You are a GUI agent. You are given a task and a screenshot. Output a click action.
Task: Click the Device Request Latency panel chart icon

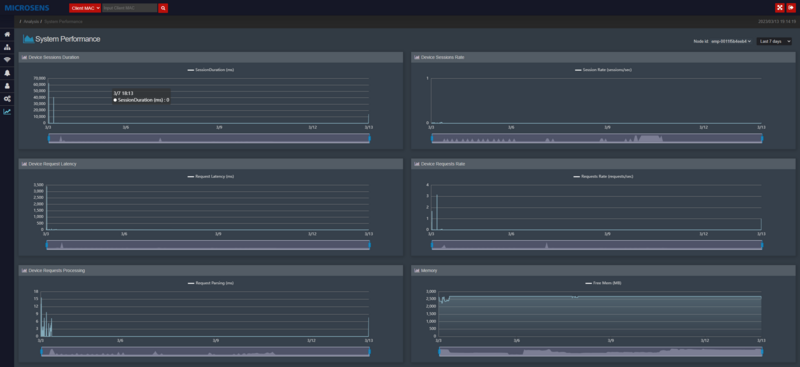click(x=24, y=164)
